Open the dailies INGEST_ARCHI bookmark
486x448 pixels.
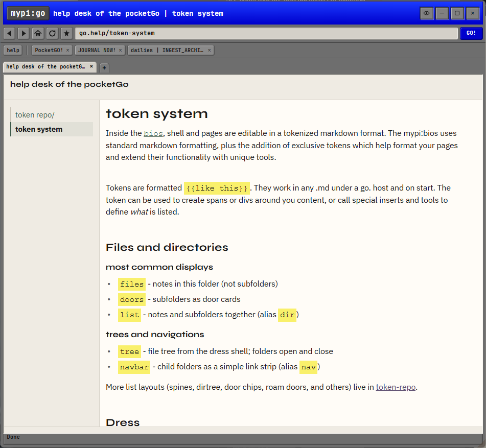(x=167, y=50)
